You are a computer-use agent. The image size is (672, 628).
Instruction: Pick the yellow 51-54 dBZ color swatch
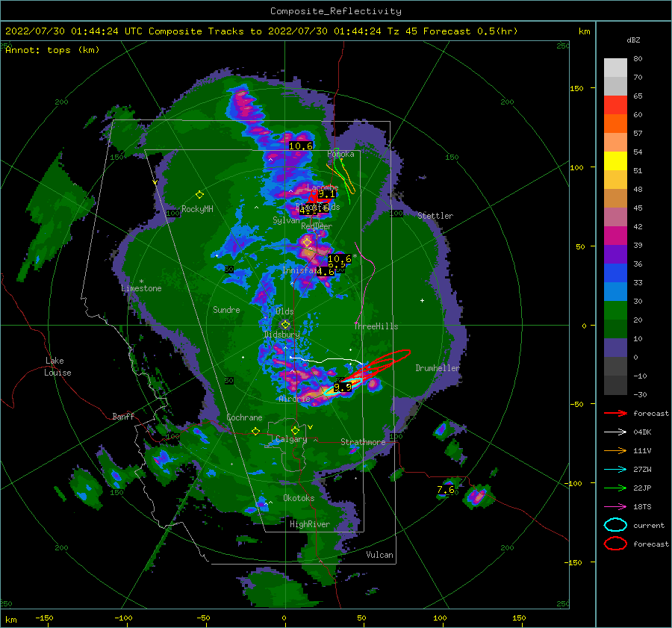615,161
